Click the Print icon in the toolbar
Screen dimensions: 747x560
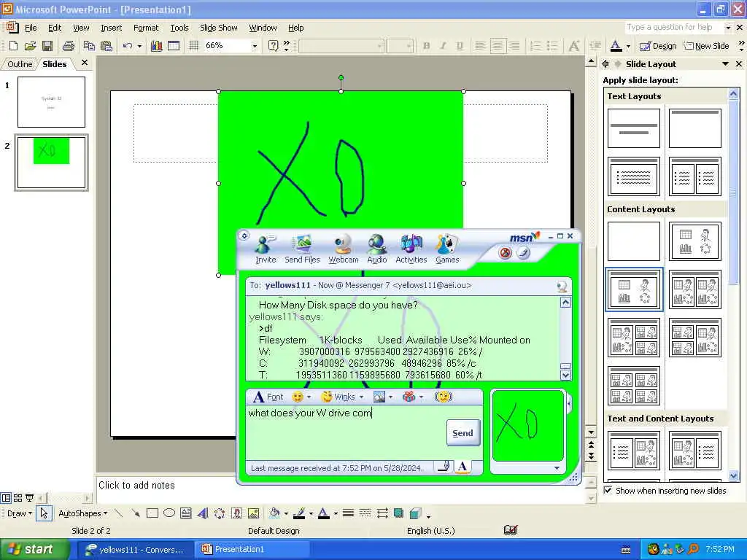[69, 46]
